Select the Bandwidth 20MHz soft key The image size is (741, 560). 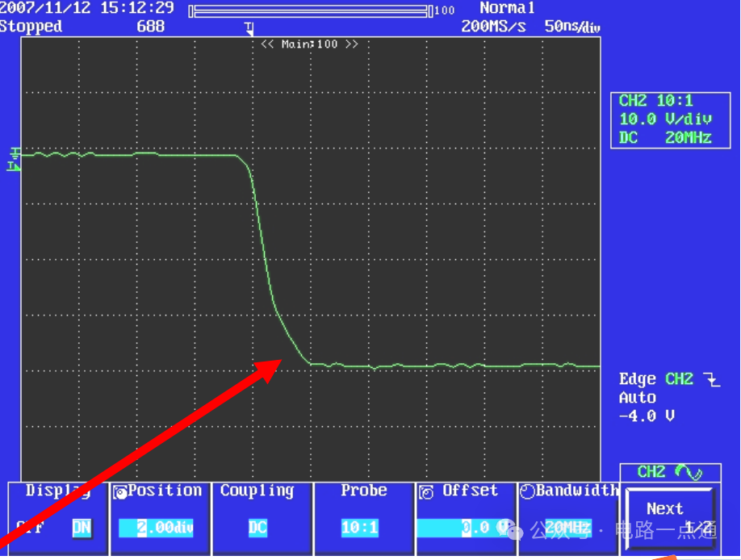point(569,518)
